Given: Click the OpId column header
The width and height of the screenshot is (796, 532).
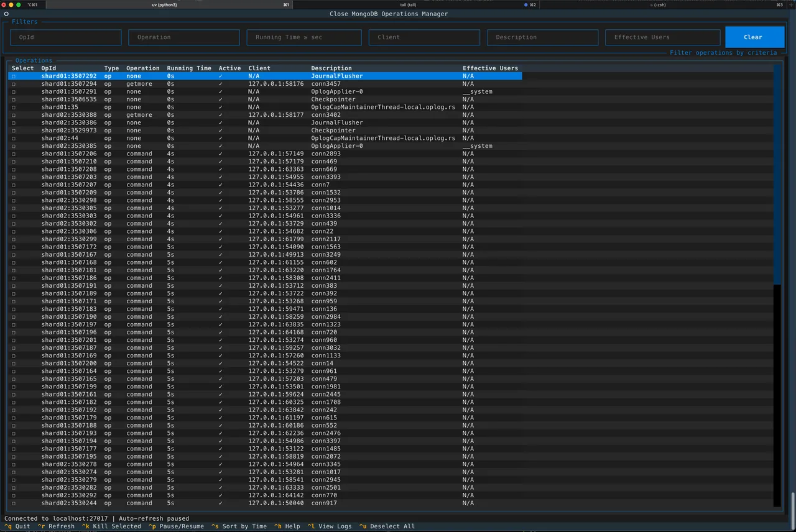Looking at the screenshot, I should tap(49, 68).
